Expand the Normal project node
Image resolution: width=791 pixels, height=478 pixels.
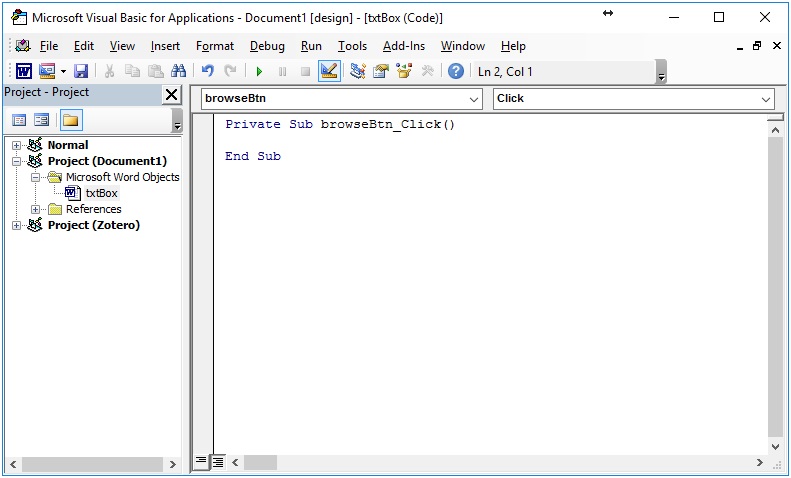16,145
